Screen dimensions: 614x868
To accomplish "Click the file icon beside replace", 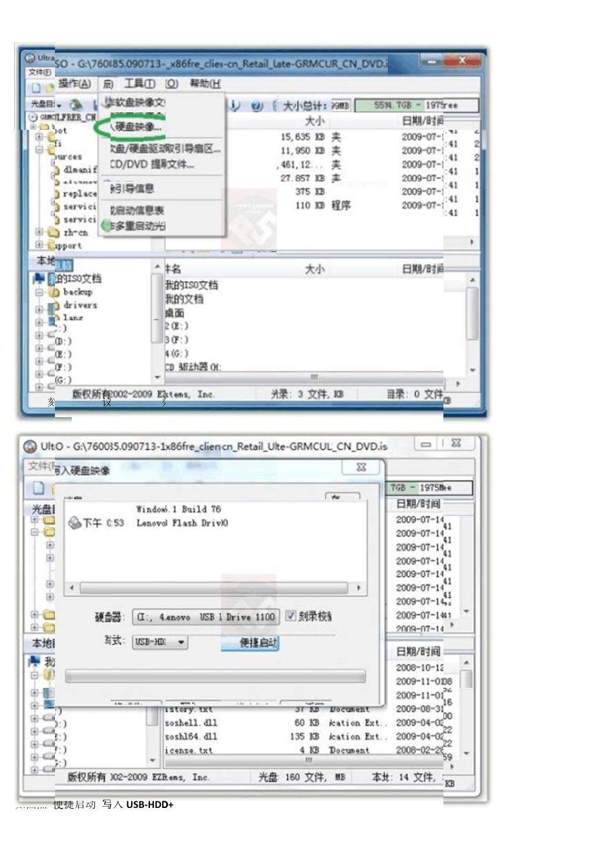I will tap(57, 193).
